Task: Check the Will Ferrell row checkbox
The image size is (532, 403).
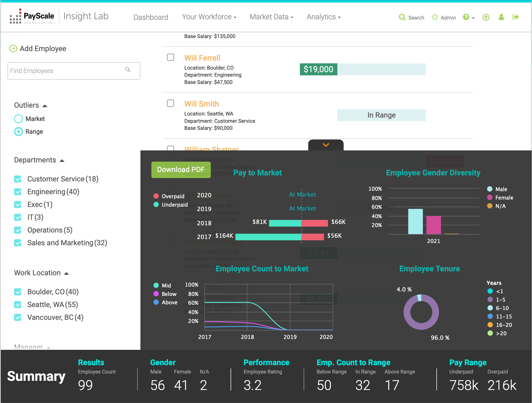Action: point(170,57)
